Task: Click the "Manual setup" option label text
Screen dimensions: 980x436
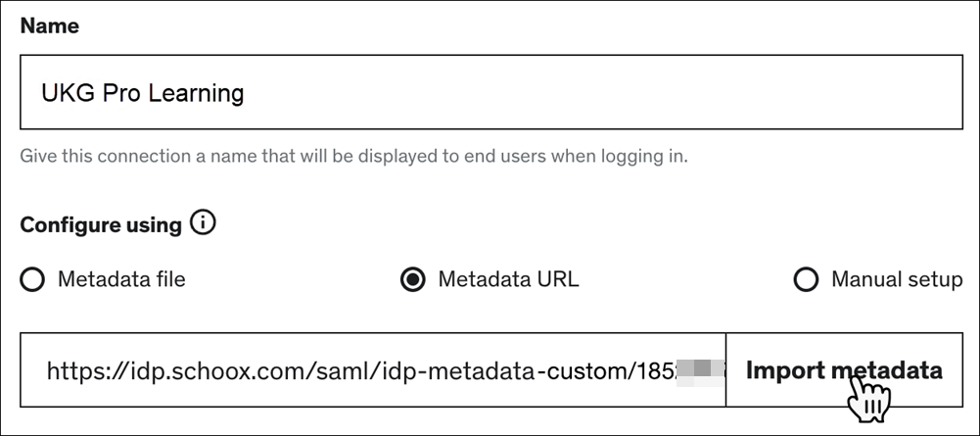Action: pos(896,280)
